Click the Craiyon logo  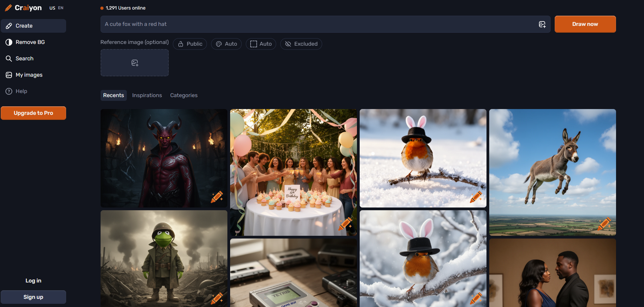tap(24, 8)
